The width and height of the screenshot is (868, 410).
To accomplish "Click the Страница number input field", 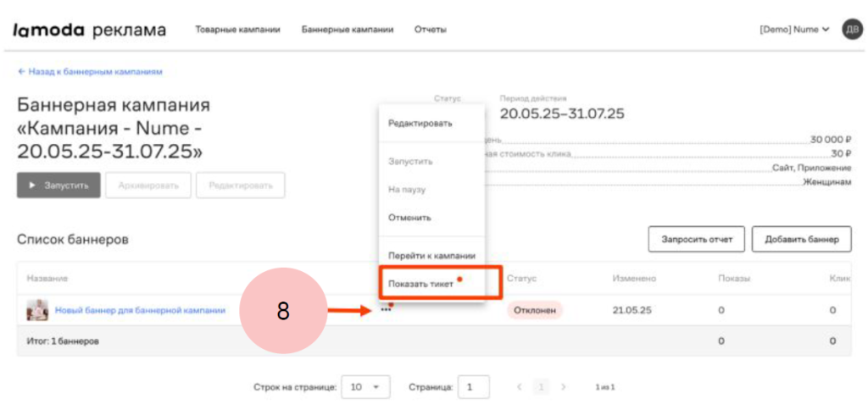I will [x=473, y=387].
